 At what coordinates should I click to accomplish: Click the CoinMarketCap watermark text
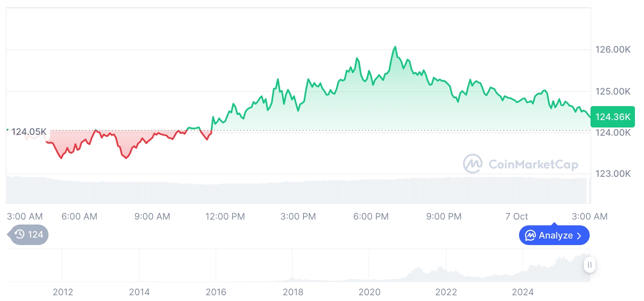(533, 164)
